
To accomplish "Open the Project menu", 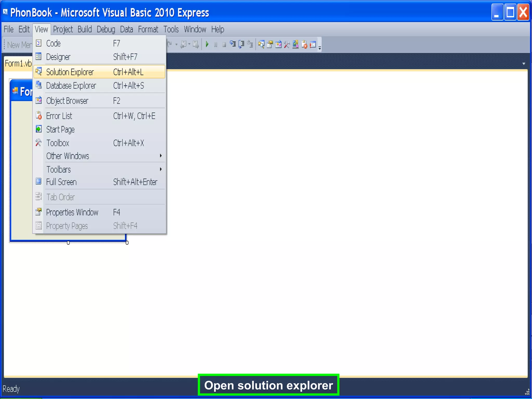I will coord(63,29).
